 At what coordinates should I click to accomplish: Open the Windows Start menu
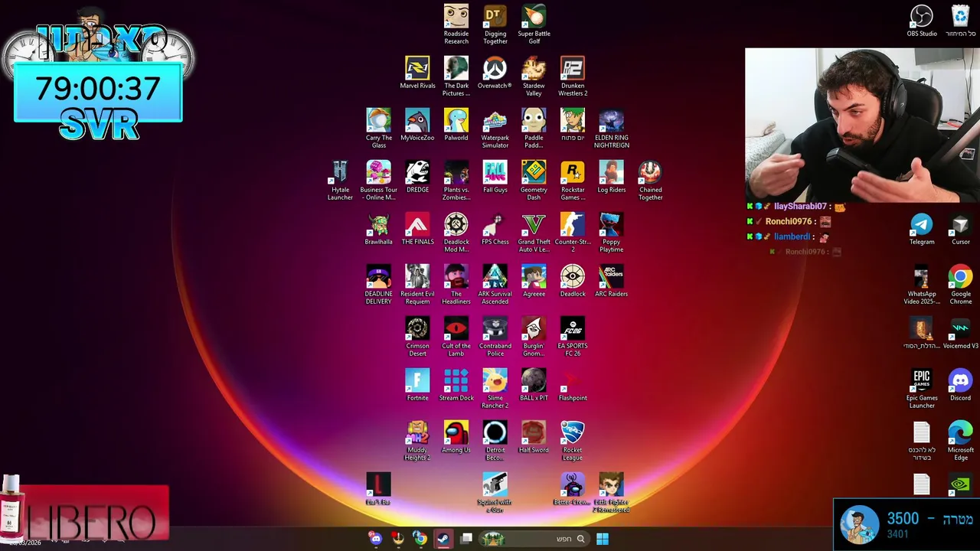point(603,539)
